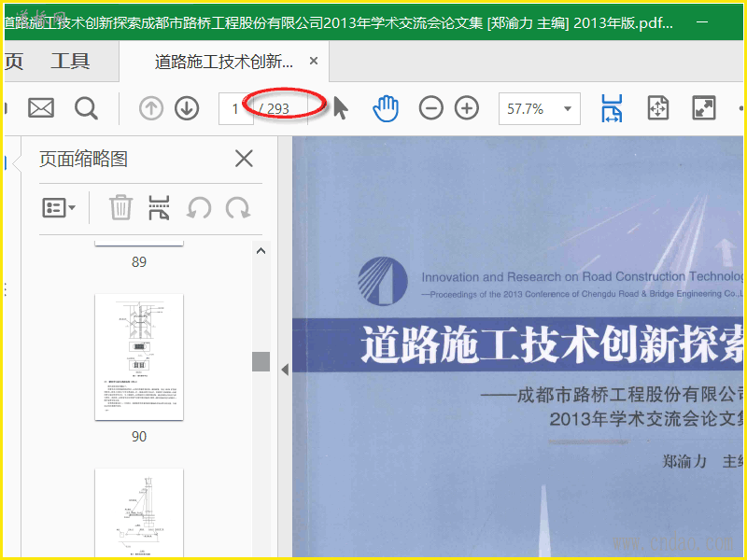Click the page label 89
Screen dimensions: 747x560
[x=139, y=262]
